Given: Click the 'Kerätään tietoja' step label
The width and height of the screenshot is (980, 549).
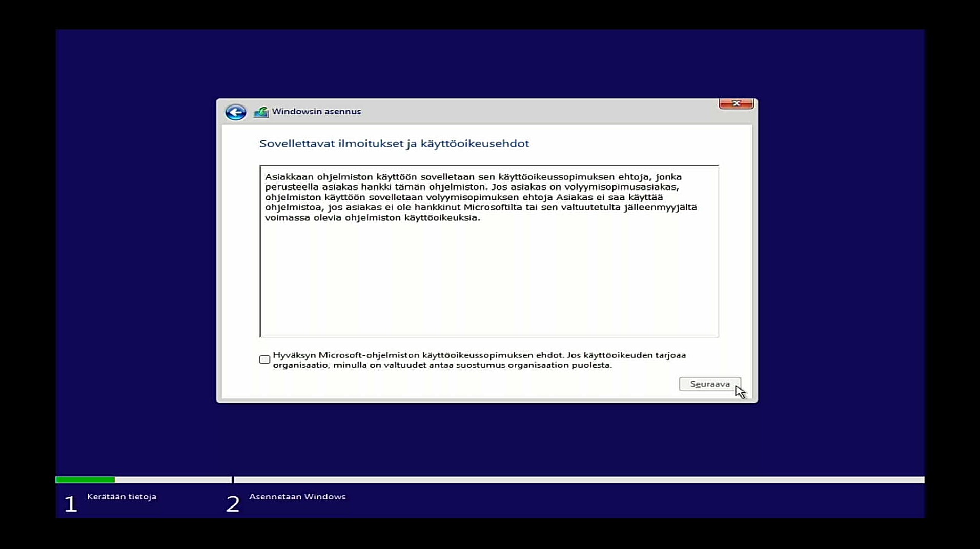Looking at the screenshot, I should pyautogui.click(x=121, y=496).
